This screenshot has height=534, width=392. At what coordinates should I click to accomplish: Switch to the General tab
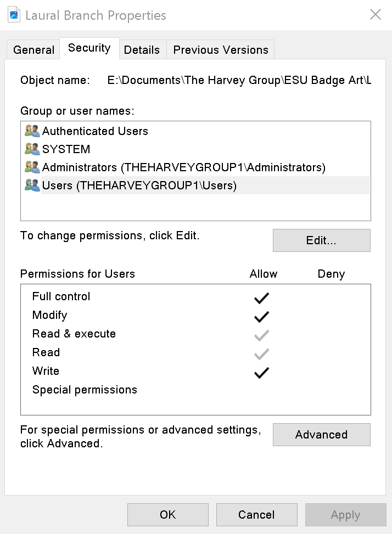point(33,49)
